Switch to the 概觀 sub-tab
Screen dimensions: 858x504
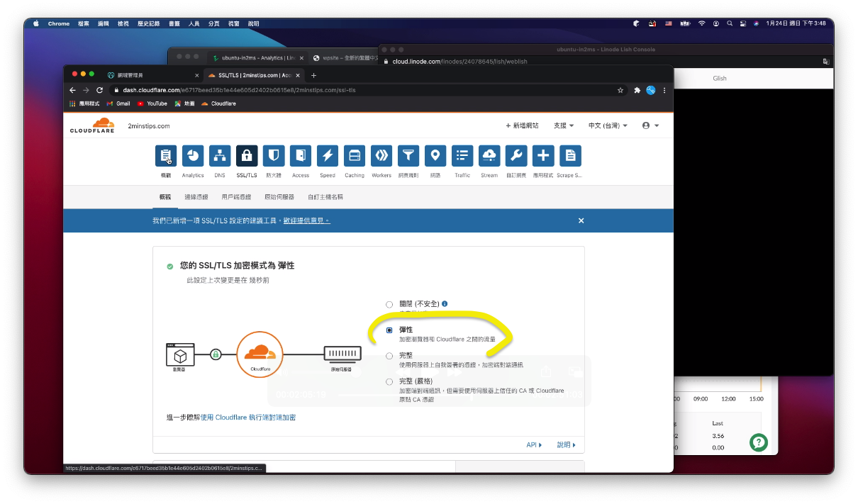pos(166,197)
